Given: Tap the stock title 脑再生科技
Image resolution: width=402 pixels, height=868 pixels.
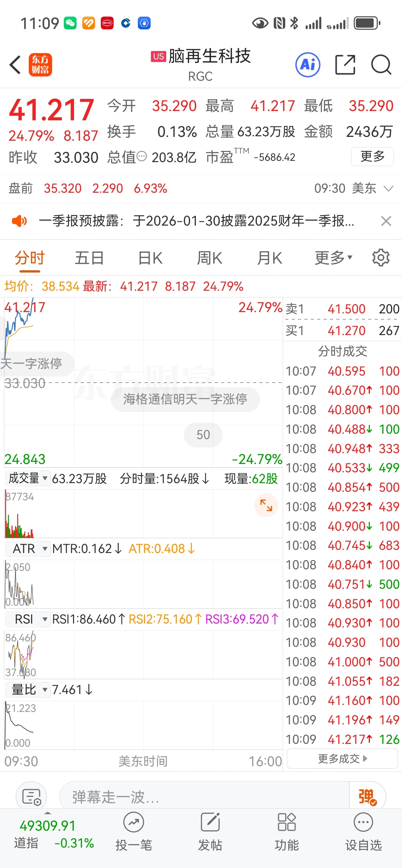Looking at the screenshot, I should coord(210,56).
